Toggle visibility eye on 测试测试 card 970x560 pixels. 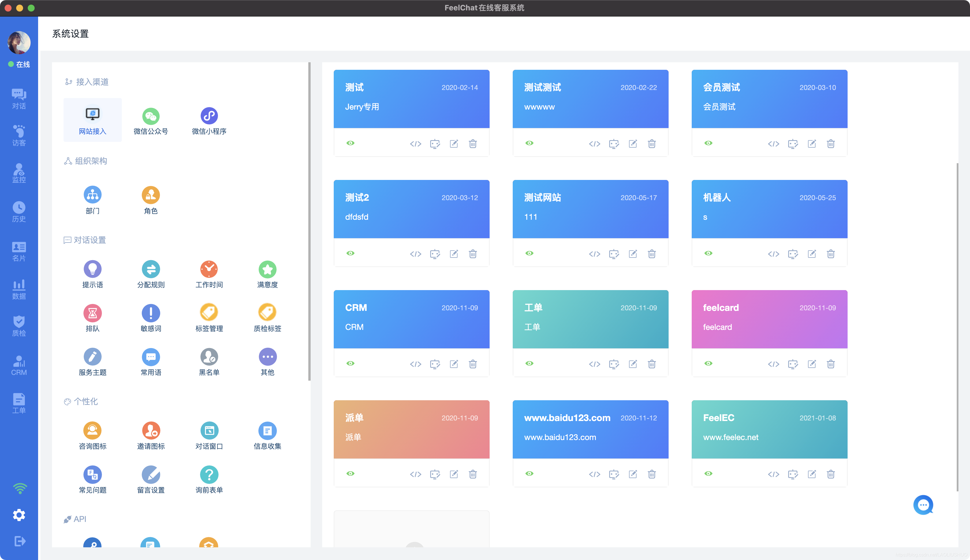[x=529, y=143]
